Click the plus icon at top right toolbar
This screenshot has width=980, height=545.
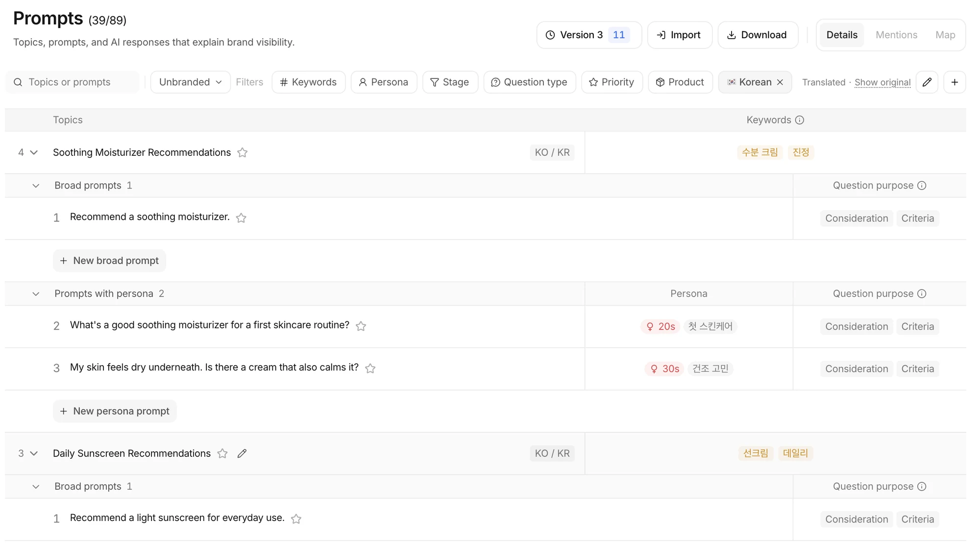click(x=955, y=82)
